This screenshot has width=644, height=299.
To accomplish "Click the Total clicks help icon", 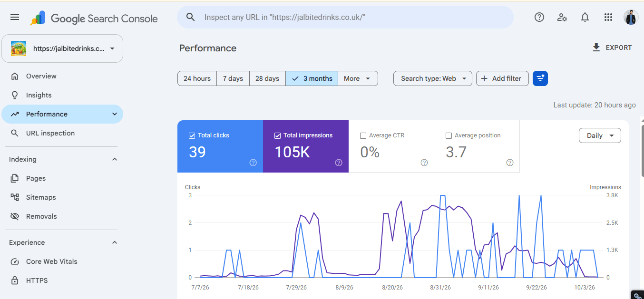I will click(253, 163).
